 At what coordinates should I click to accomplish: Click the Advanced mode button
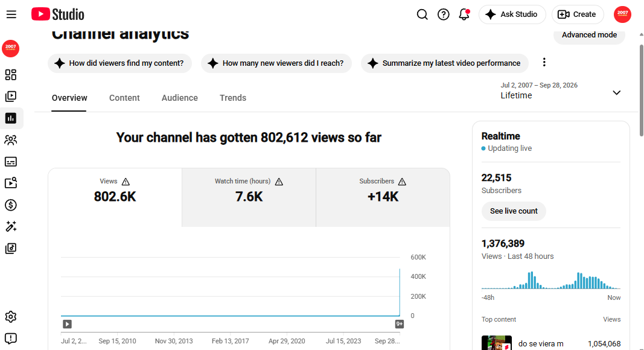(589, 36)
